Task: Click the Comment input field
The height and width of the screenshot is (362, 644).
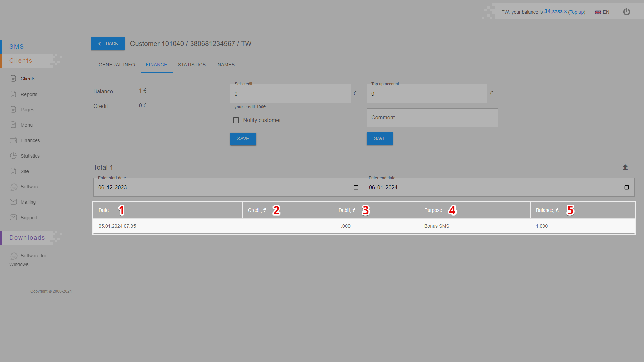Action: (432, 118)
